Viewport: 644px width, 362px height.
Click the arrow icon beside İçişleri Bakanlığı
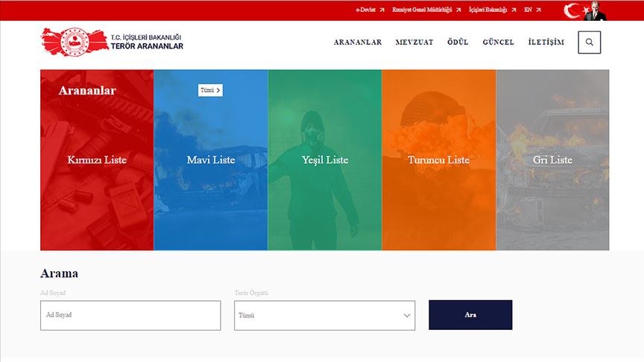514,10
